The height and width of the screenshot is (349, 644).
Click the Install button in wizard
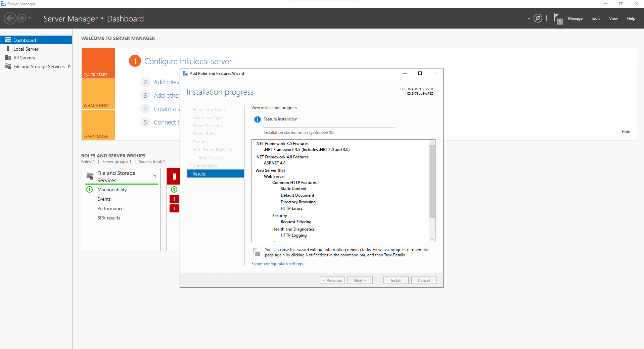point(396,280)
